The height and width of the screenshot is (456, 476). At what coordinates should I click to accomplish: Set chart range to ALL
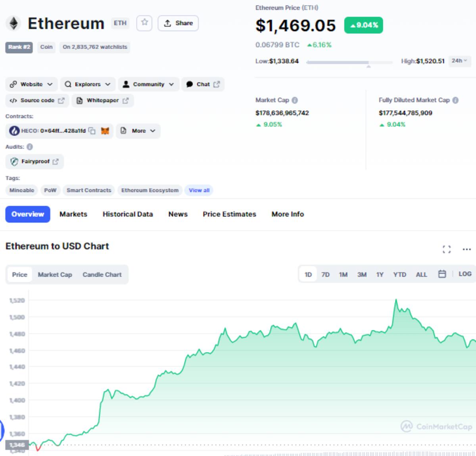421,274
